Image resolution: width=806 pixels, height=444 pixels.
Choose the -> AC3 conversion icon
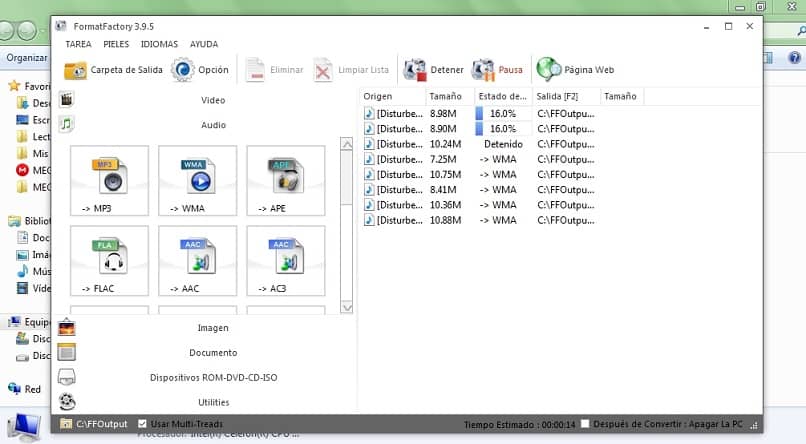286,261
